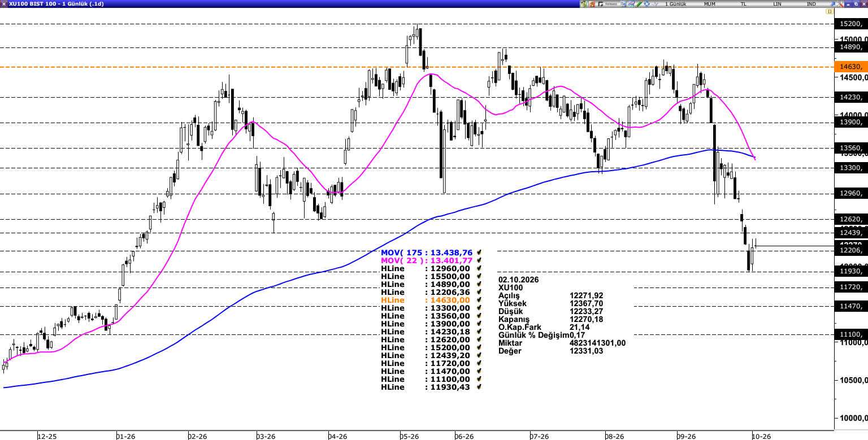This screenshot has width=868, height=440.
Task: Click the XU100 chart window title icon
Action: pos(4,3)
